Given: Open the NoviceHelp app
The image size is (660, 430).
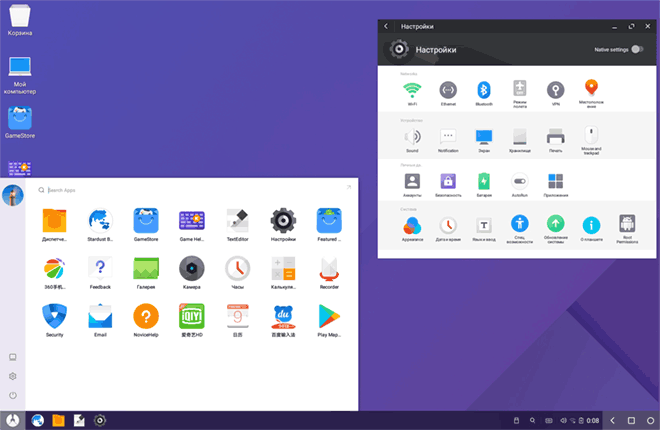Looking at the screenshot, I should tap(146, 321).
